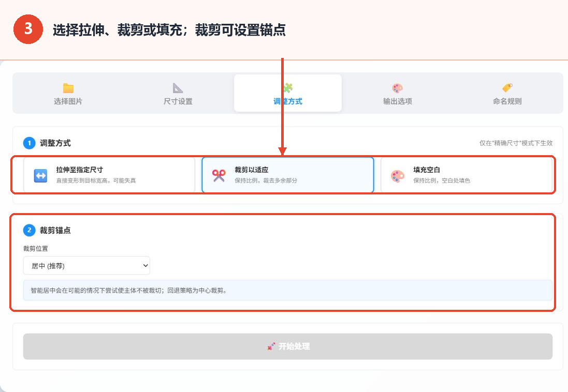Click the rocket icon beside 开始处理

pyautogui.click(x=271, y=346)
